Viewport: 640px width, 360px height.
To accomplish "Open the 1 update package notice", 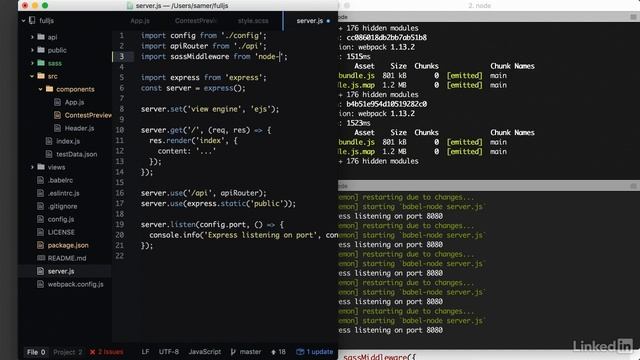I will coord(315,352).
